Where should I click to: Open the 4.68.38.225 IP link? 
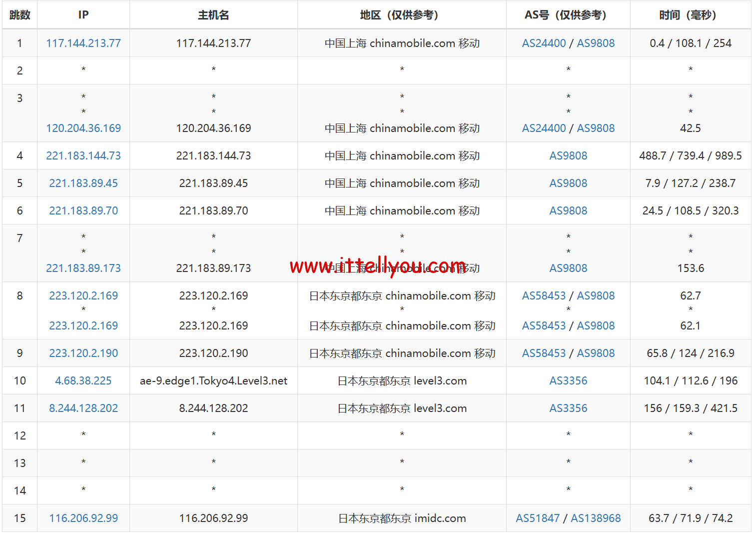point(83,380)
